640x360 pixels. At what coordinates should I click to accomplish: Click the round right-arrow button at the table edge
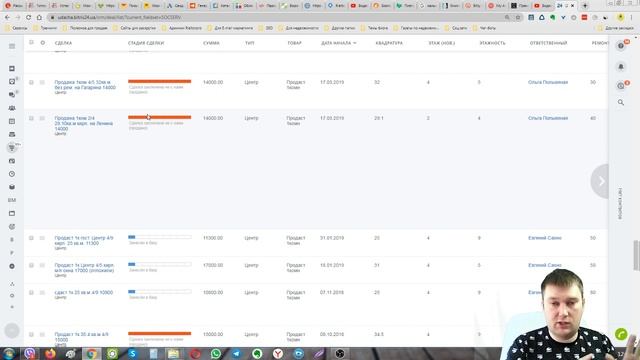(600, 181)
